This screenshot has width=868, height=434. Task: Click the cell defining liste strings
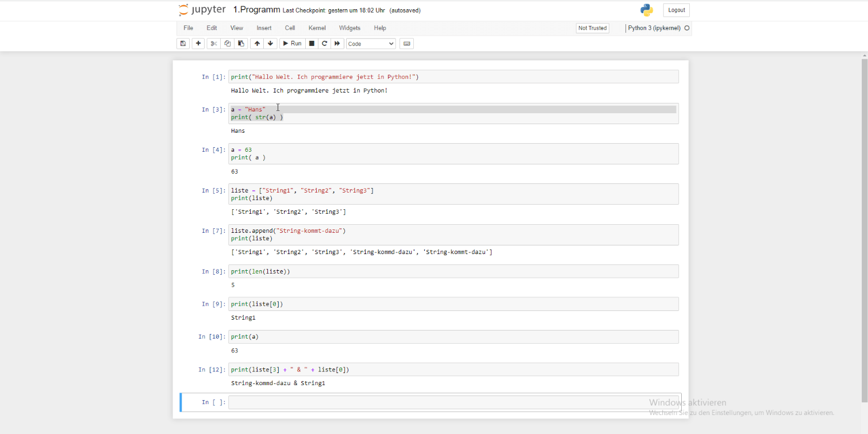point(454,194)
